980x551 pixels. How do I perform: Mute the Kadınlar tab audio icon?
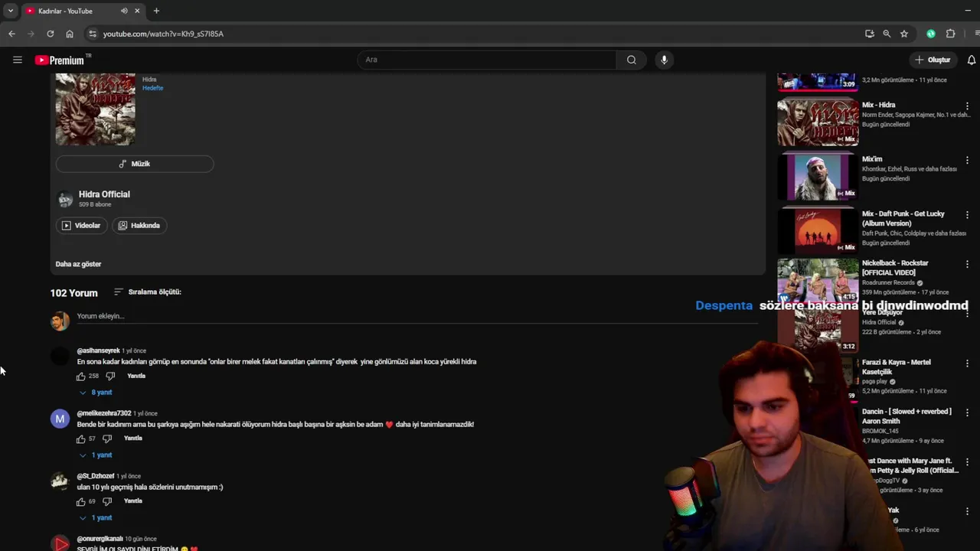[124, 11]
